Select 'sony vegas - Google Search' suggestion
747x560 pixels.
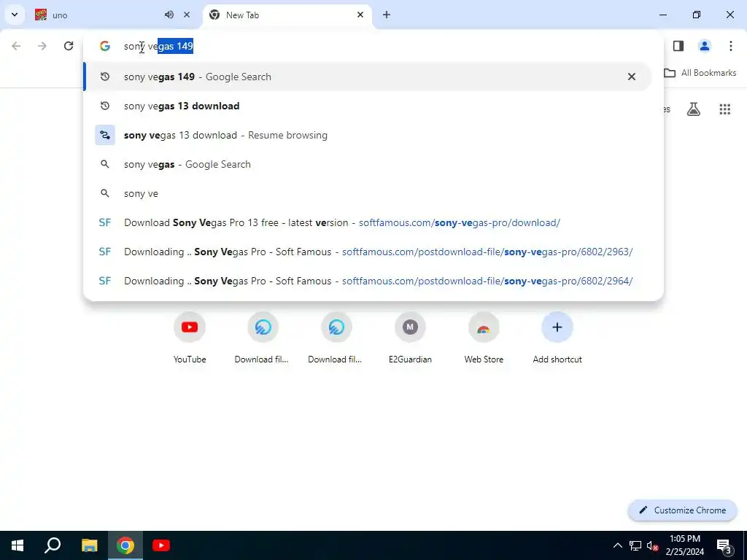[x=368, y=164]
